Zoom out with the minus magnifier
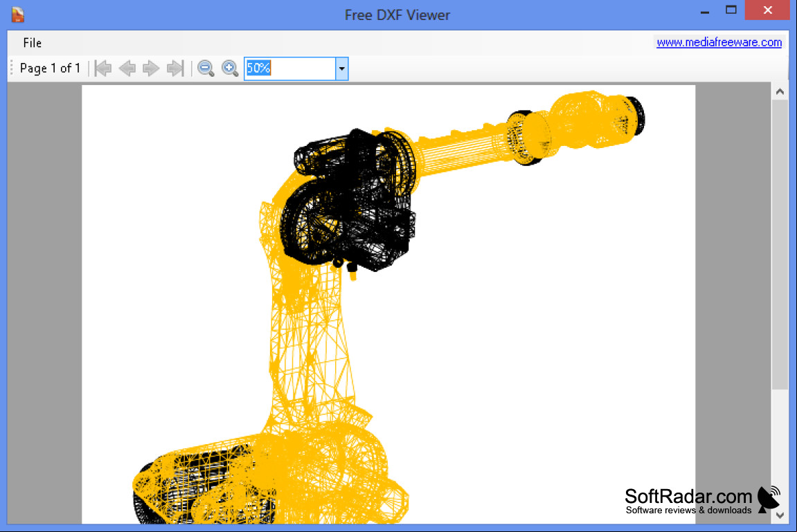The height and width of the screenshot is (532, 797). 206,68
